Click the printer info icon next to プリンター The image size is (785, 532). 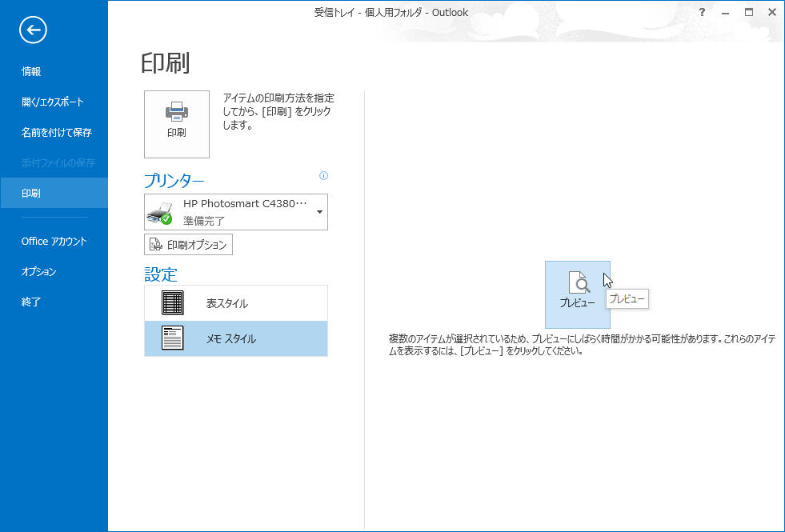(x=323, y=176)
